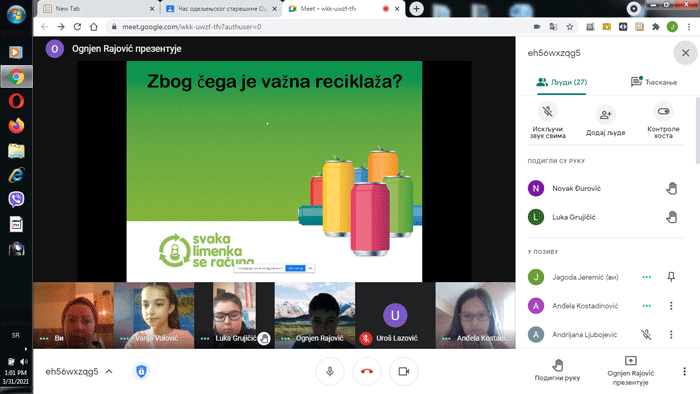
Task: Mute Andrijana Ljubojević's microphone icon
Action: point(646,335)
